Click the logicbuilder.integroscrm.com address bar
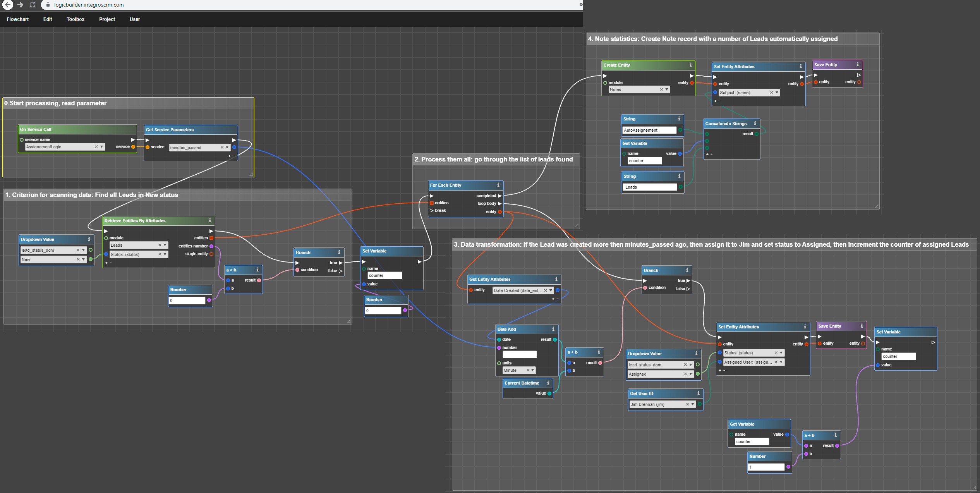The width and height of the screenshot is (980, 493). click(310, 5)
